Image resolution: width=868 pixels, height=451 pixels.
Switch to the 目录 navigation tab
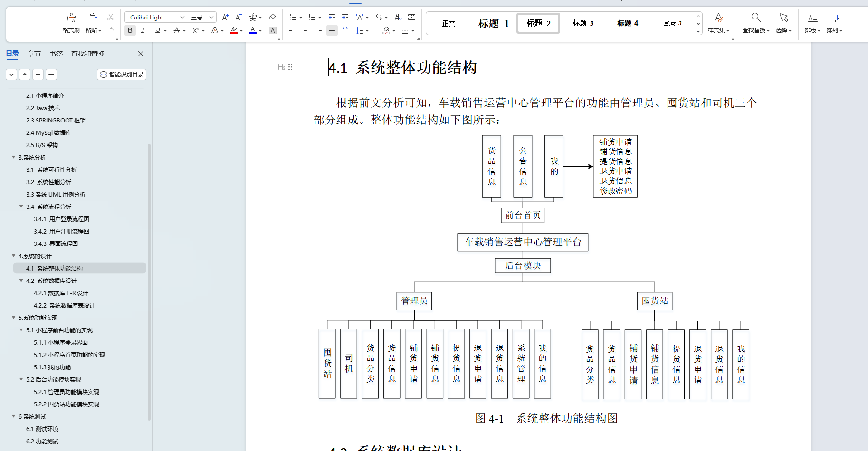(12, 54)
